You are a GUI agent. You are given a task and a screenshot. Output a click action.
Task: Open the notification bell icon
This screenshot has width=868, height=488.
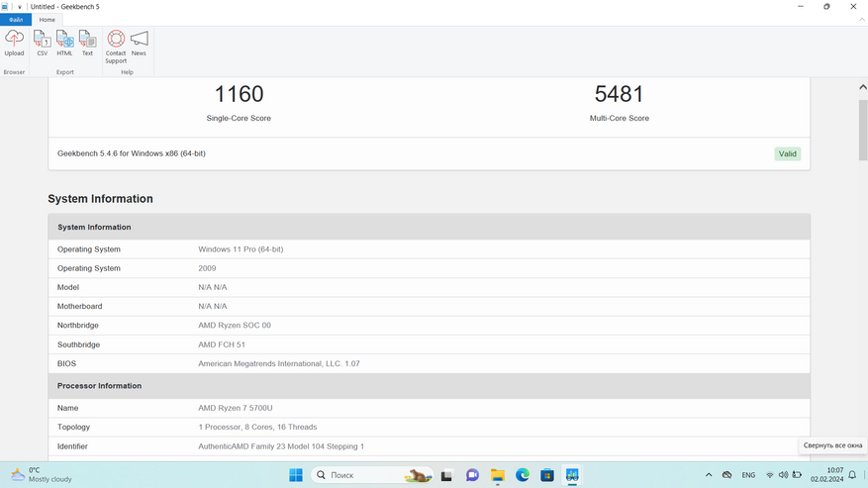click(x=852, y=475)
